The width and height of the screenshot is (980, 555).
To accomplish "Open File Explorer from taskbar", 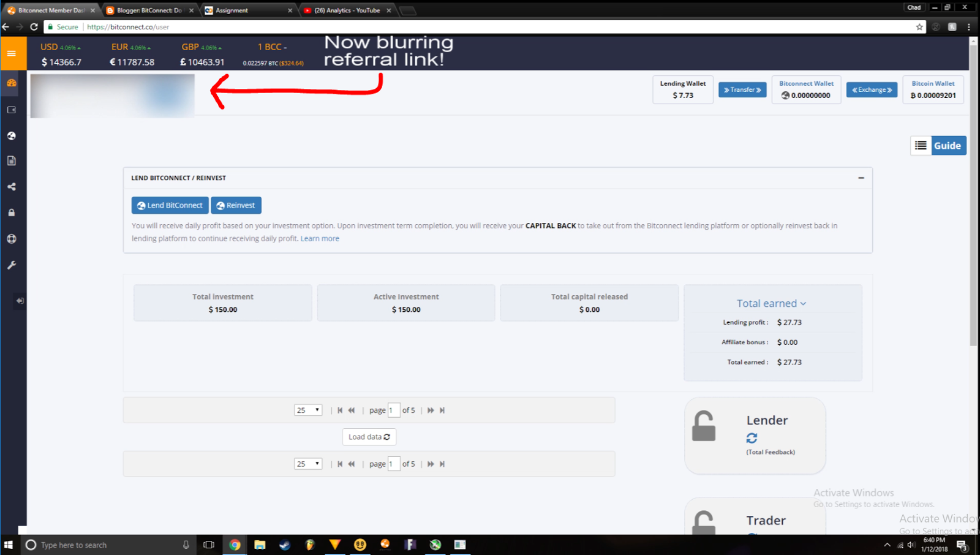I will [x=260, y=545].
